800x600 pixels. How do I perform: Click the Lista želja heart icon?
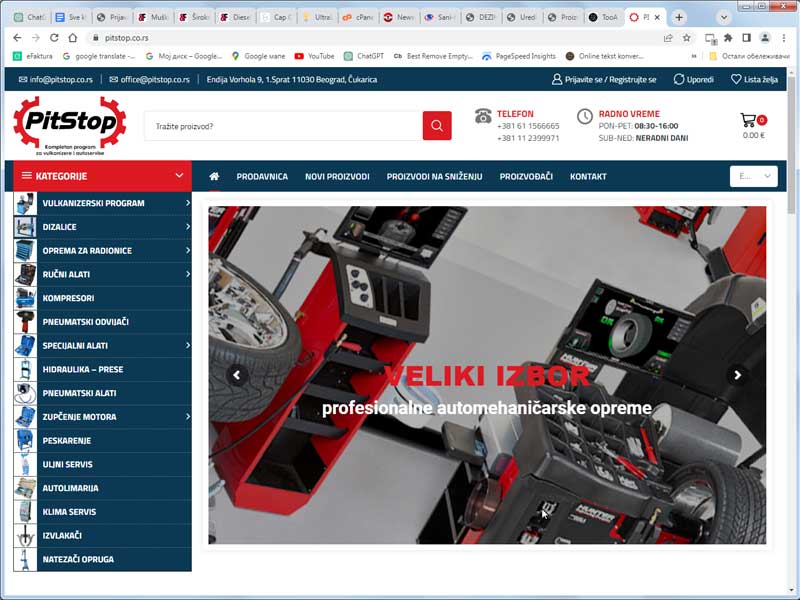[736, 79]
